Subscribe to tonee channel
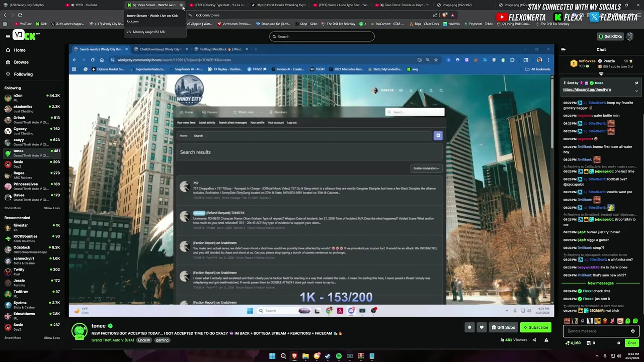The width and height of the screenshot is (644, 362). point(536,327)
